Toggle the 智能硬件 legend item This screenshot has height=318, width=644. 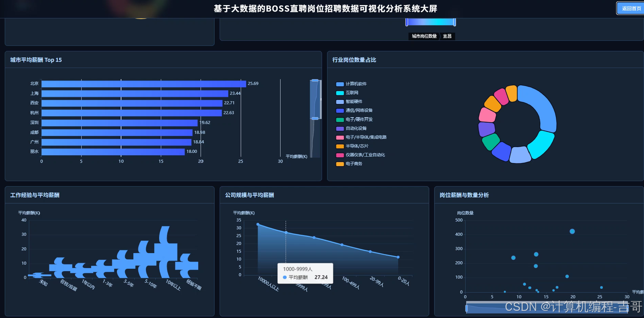(x=349, y=102)
